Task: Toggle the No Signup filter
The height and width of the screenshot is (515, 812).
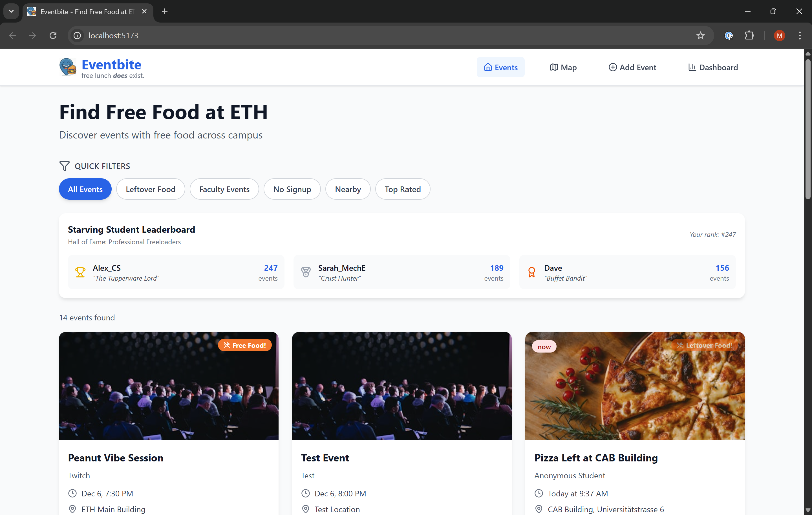Action: 292,189
